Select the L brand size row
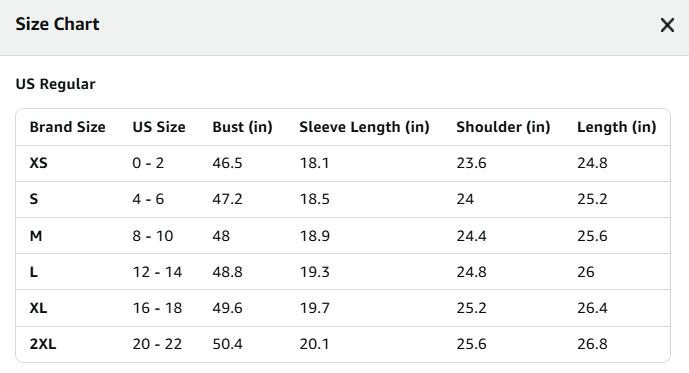Viewport: 689px width, 373px height. (343, 272)
